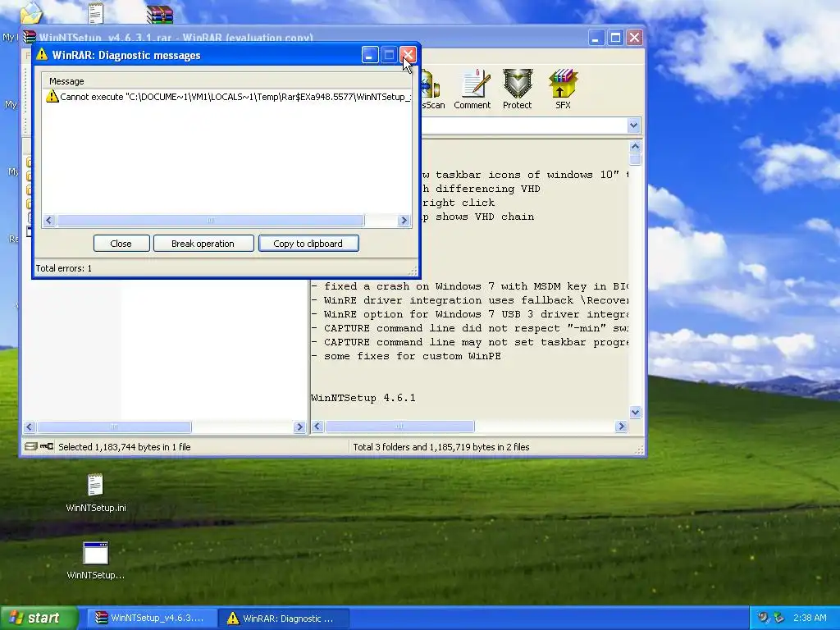Select the WinNTSetup application desktop icon
This screenshot has height=630, width=840.
coord(96,560)
